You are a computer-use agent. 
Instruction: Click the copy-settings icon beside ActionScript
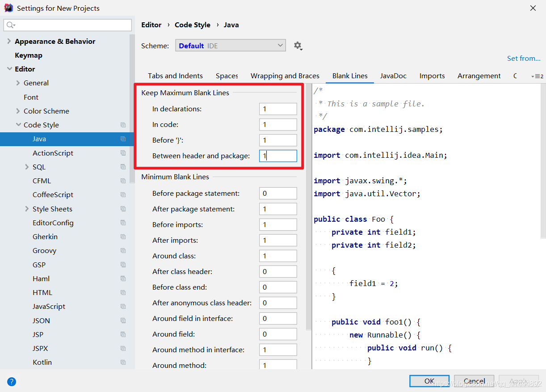(123, 153)
